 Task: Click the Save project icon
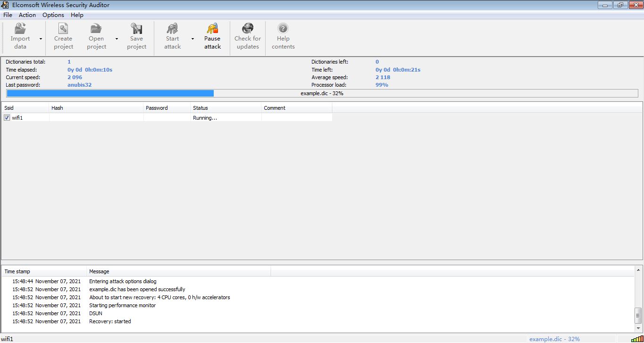137,29
